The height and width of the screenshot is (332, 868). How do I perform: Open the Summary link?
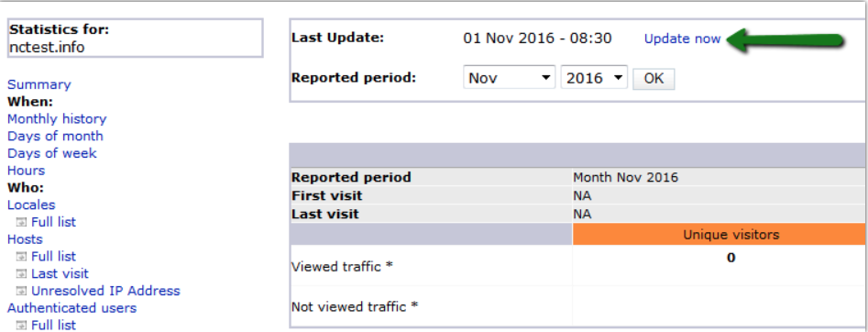[x=39, y=84]
